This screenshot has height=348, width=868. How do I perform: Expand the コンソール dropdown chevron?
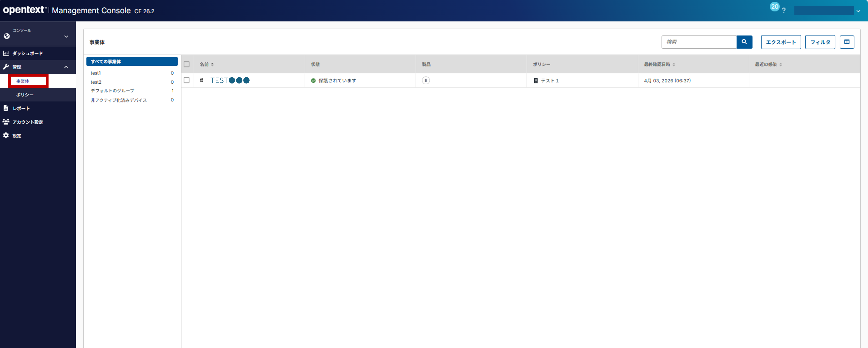point(66,36)
